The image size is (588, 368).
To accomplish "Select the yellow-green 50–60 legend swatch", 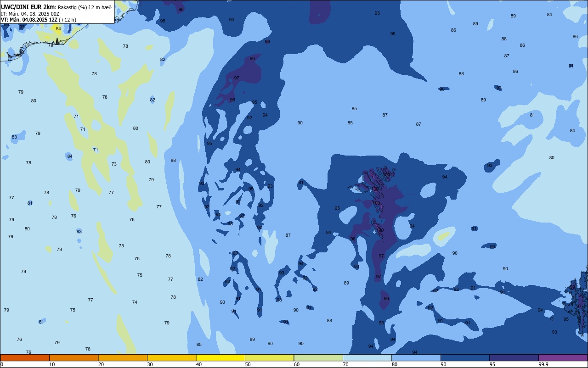I will [x=270, y=357].
